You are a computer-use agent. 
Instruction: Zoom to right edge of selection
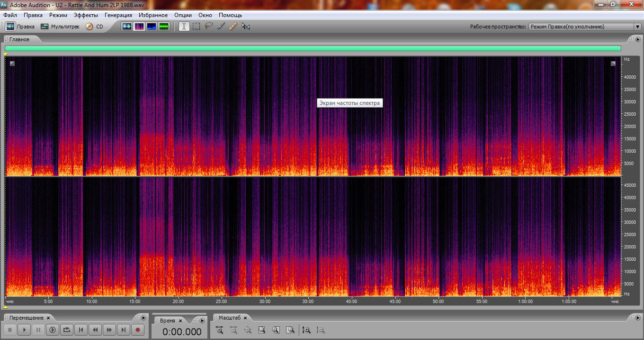290,330
